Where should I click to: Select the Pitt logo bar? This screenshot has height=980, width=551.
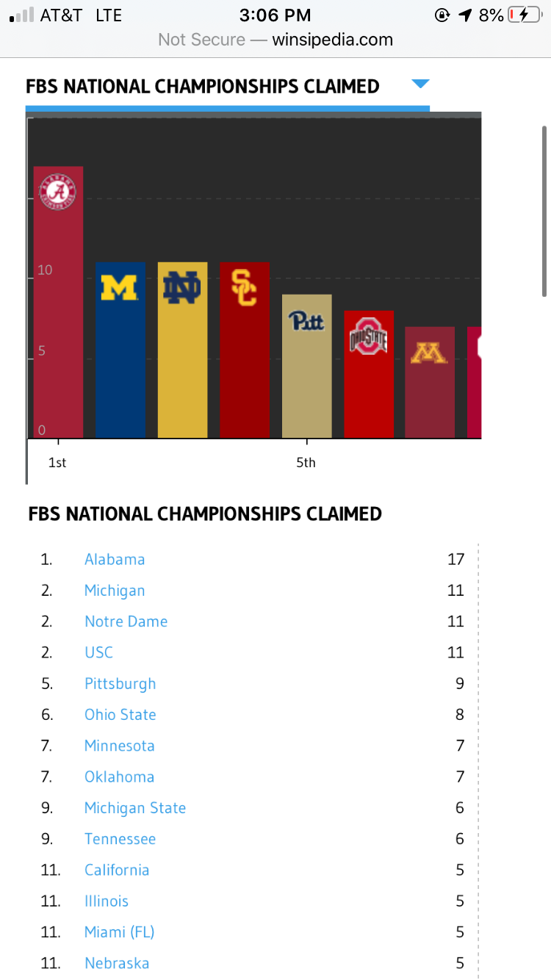[x=306, y=321]
